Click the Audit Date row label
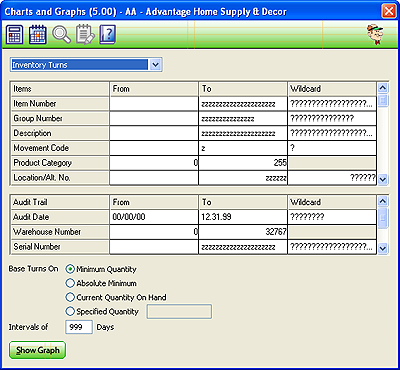Screen dimensions: 400x370 (x=60, y=217)
